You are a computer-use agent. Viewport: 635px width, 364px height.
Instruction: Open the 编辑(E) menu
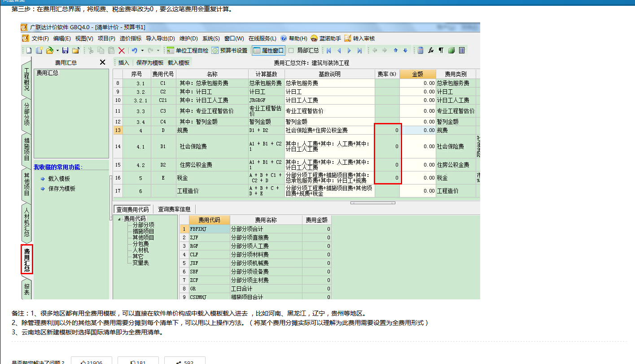pyautogui.click(x=61, y=39)
